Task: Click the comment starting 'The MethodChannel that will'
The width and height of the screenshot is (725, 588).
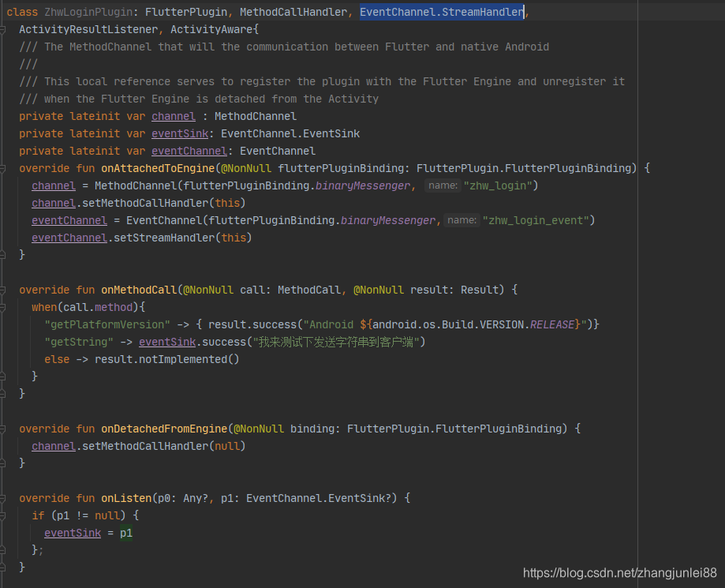Action: click(284, 47)
